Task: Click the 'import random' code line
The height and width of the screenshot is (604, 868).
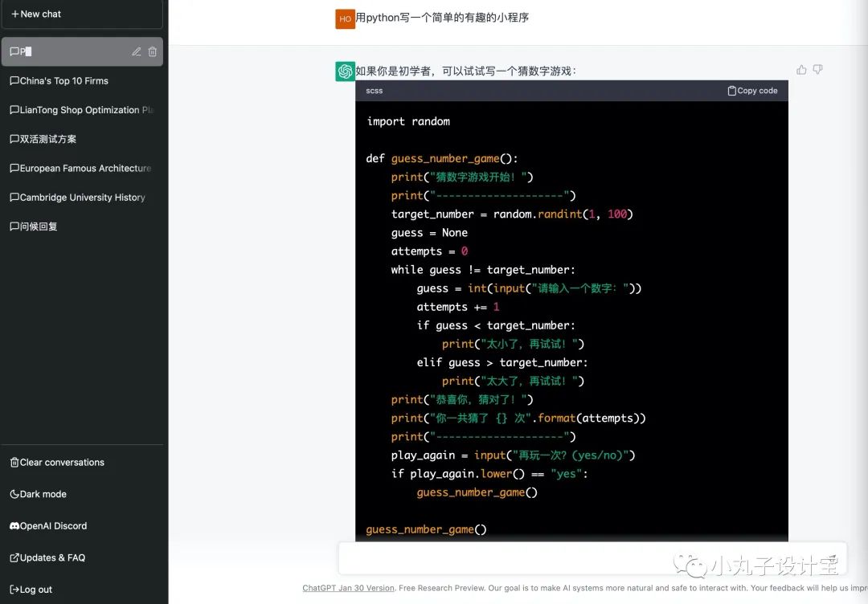Action: click(x=408, y=121)
